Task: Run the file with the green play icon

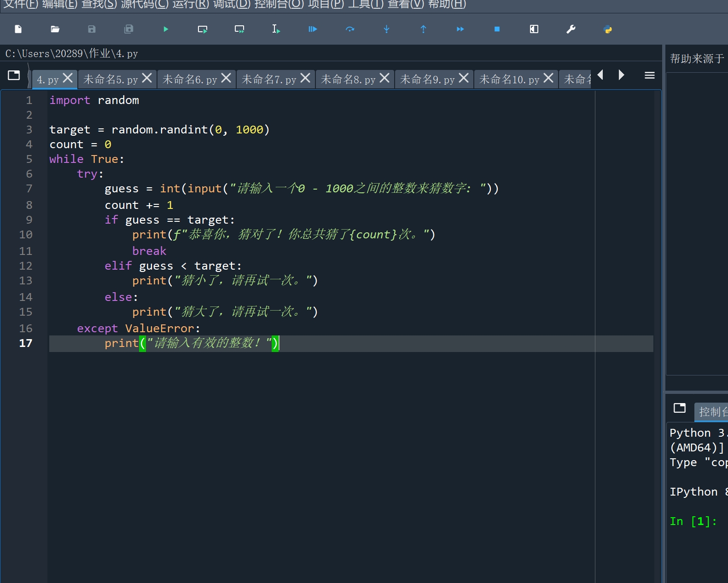Action: click(x=166, y=29)
